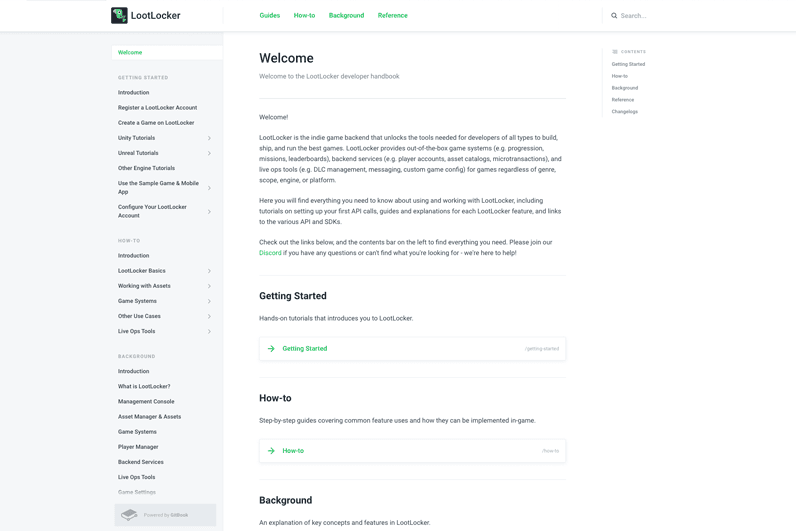Click the search magnifier icon
This screenshot has width=796, height=531.
[x=614, y=16]
